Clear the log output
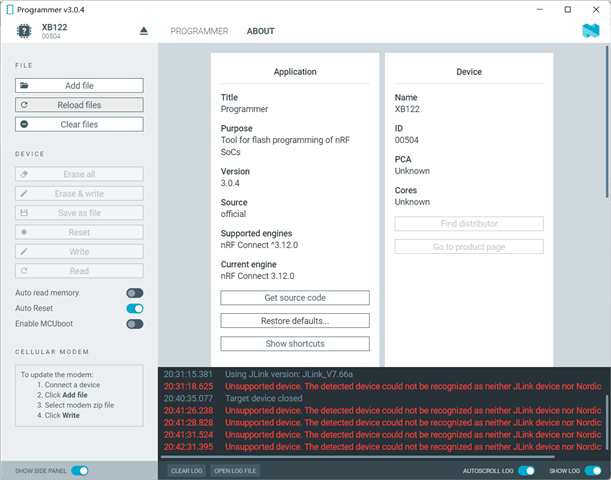Image resolution: width=611 pixels, height=480 pixels. click(x=186, y=471)
